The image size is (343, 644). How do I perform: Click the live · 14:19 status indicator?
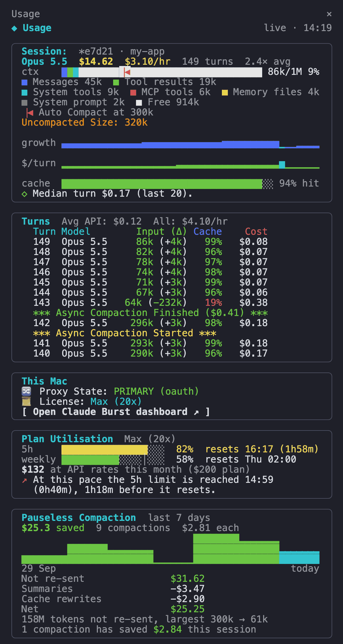[x=298, y=28]
